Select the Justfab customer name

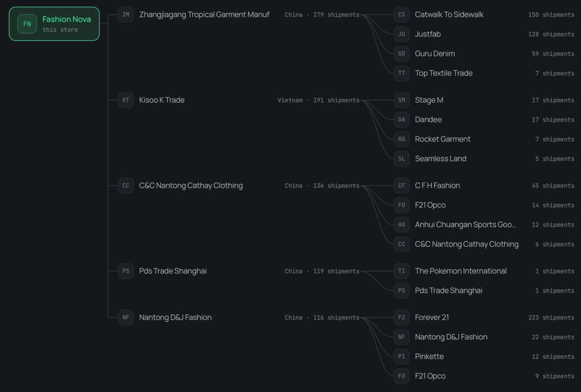point(428,34)
